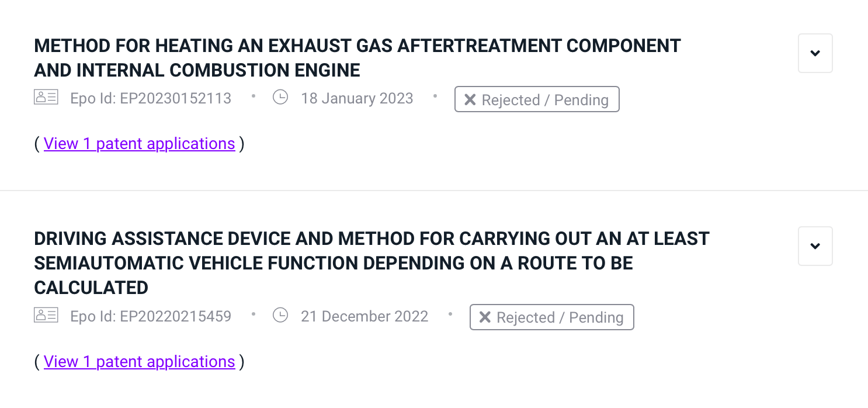Open View 1 patent applications for the exhaust gas patent
Screen dimensions: 868x408
[139, 144]
